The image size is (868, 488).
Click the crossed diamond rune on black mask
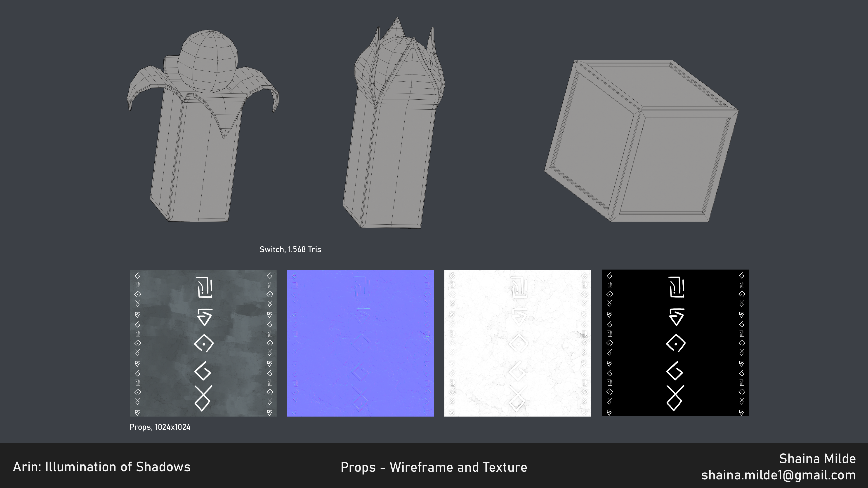675,398
